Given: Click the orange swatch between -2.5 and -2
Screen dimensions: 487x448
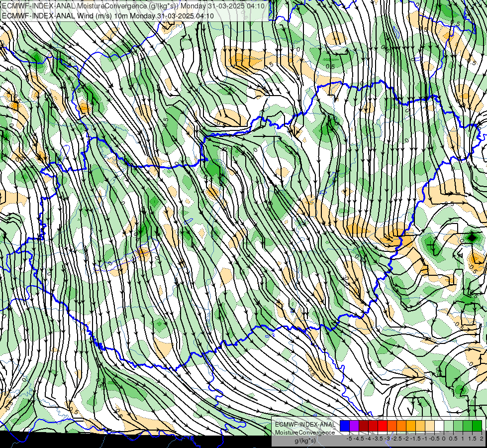Looking at the screenshot, I should [x=401, y=426].
